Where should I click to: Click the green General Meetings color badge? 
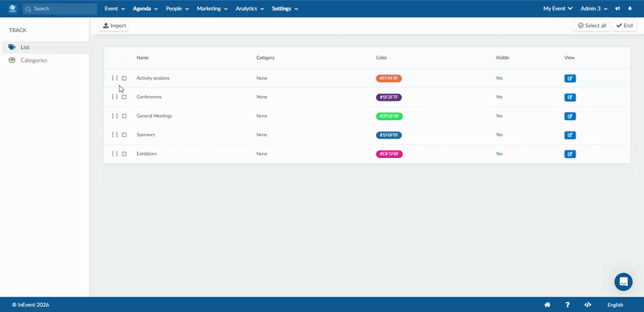coord(390,116)
